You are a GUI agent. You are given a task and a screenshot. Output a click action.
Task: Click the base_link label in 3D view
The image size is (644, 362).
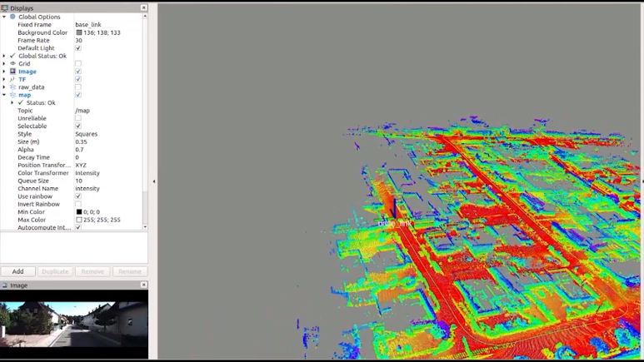(x=394, y=223)
